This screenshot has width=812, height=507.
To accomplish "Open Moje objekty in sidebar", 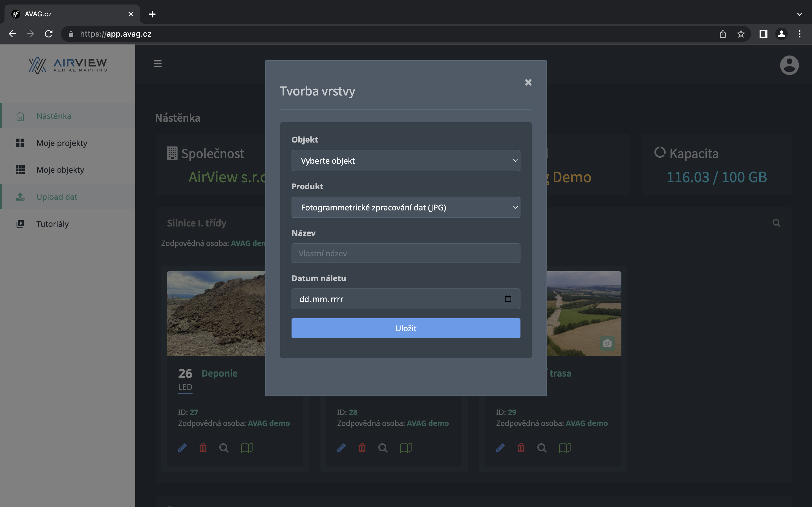I will point(60,170).
